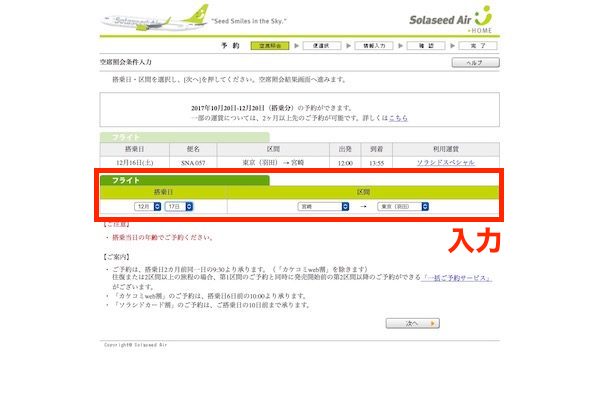Open the departure airport dropdown showing 宮崎
The width and height of the screenshot is (600, 400).
[x=323, y=206]
